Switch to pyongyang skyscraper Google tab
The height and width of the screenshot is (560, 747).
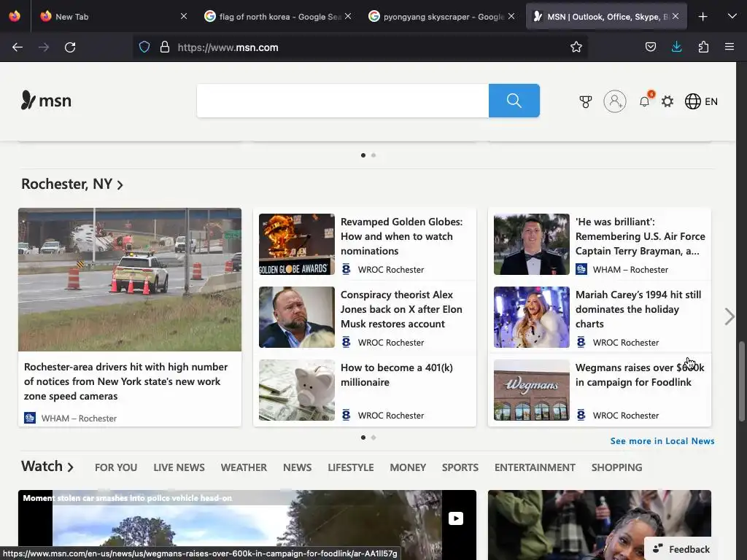click(x=443, y=17)
